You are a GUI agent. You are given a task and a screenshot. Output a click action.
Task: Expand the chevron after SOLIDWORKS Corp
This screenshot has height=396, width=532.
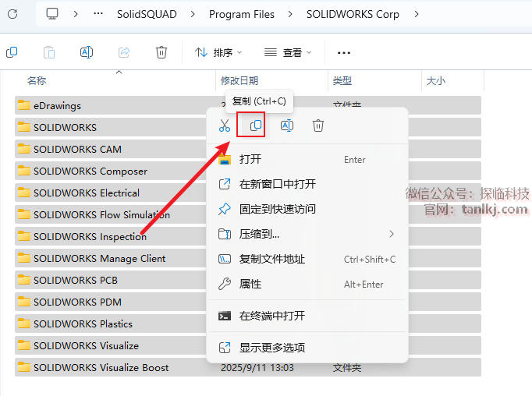[x=417, y=14]
